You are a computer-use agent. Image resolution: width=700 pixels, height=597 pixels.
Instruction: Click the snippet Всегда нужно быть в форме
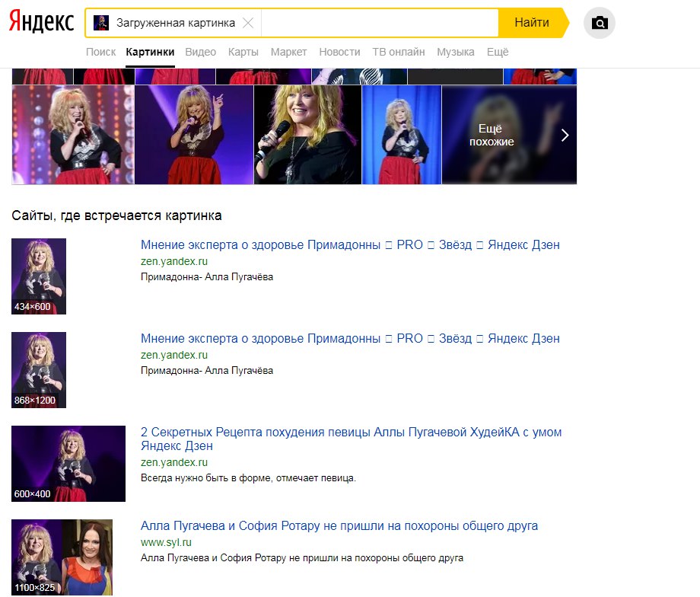click(x=248, y=478)
